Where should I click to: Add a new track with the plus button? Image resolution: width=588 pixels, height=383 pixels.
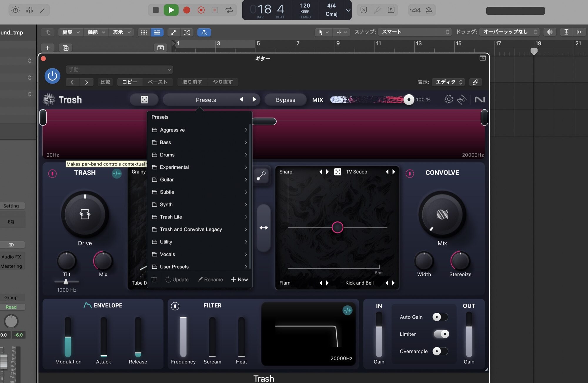tap(48, 48)
